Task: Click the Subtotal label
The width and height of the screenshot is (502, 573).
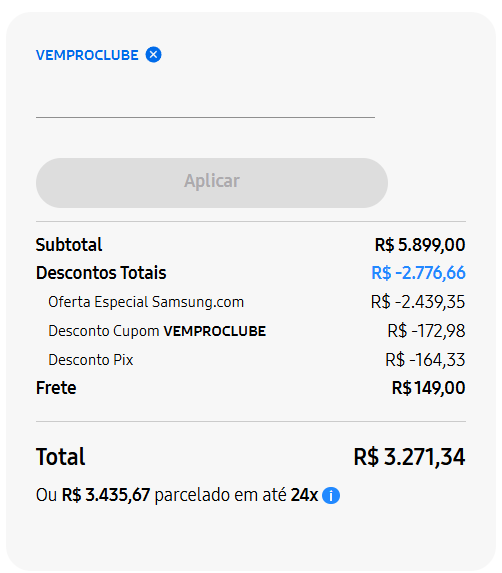Action: pyautogui.click(x=69, y=244)
